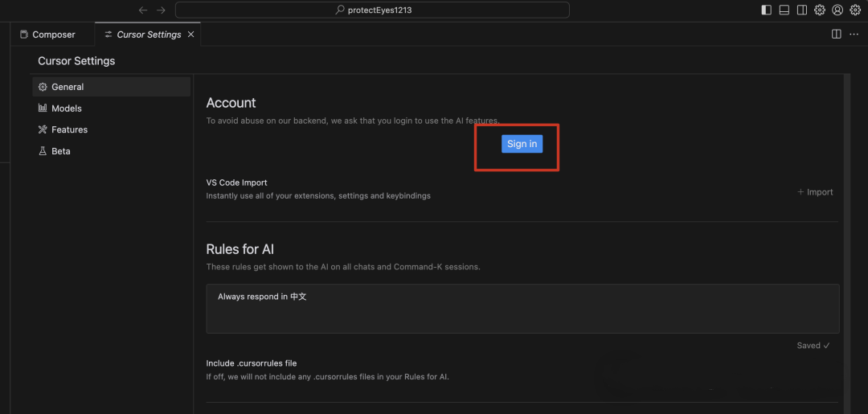The image size is (868, 414).
Task: Click the 'Instantly use all of your extensions' text
Action: (318, 196)
